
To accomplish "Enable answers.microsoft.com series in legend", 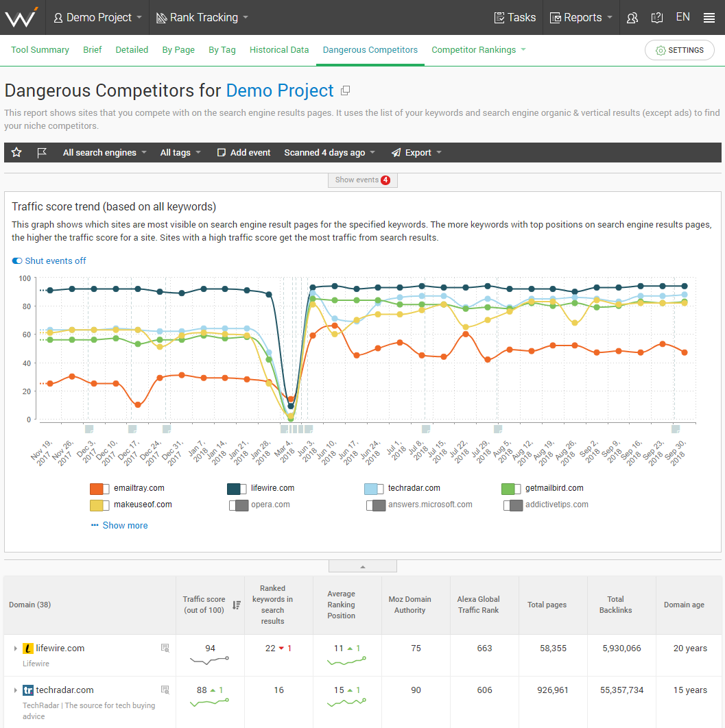I will click(x=376, y=505).
